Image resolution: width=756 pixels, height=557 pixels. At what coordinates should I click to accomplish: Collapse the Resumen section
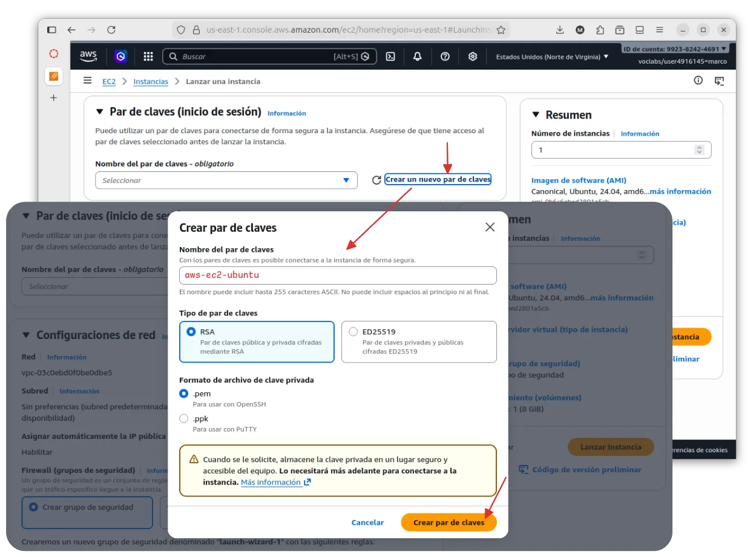pos(536,115)
